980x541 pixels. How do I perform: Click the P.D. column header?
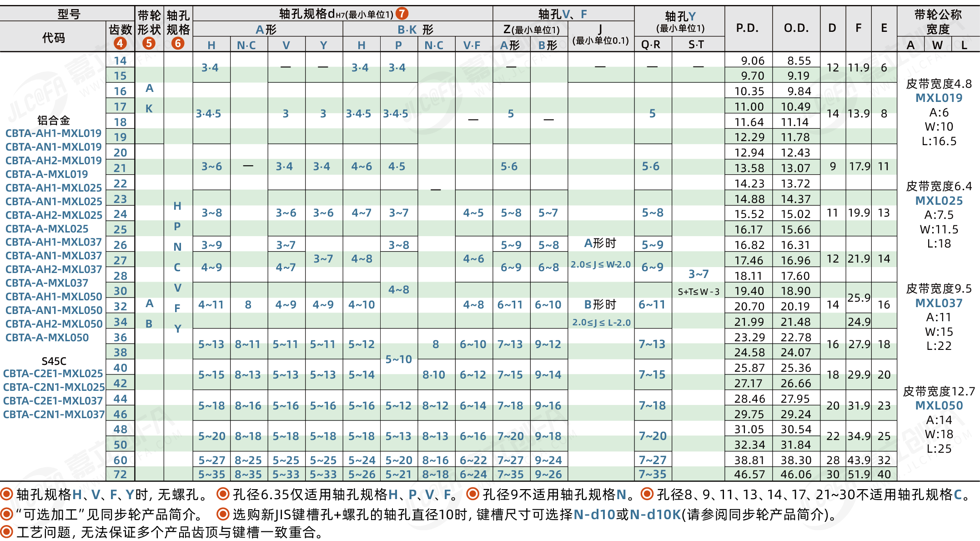pyautogui.click(x=748, y=28)
